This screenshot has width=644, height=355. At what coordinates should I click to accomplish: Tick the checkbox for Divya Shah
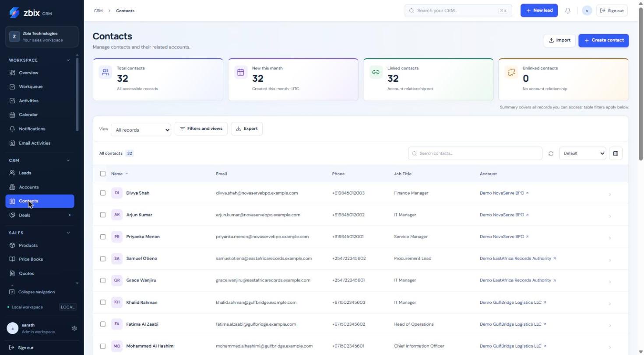coord(103,193)
